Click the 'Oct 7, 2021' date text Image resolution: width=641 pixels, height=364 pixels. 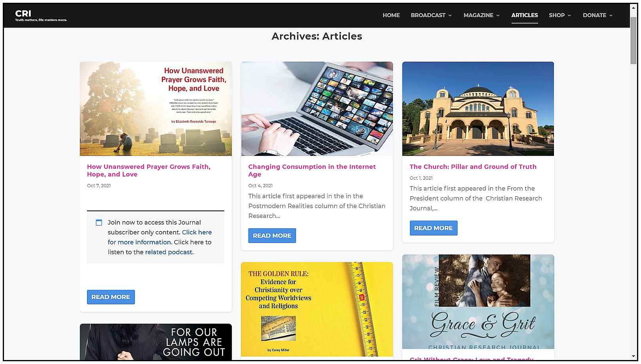click(99, 186)
